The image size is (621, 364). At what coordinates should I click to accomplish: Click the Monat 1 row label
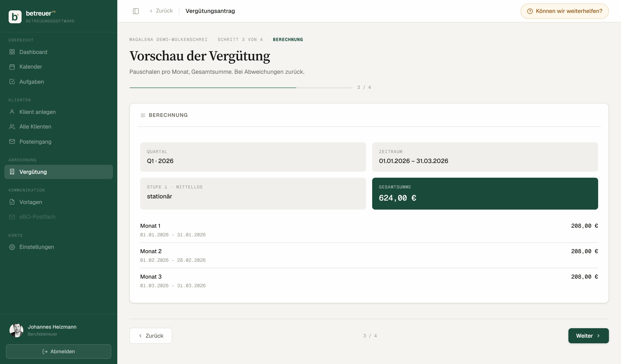tap(150, 226)
